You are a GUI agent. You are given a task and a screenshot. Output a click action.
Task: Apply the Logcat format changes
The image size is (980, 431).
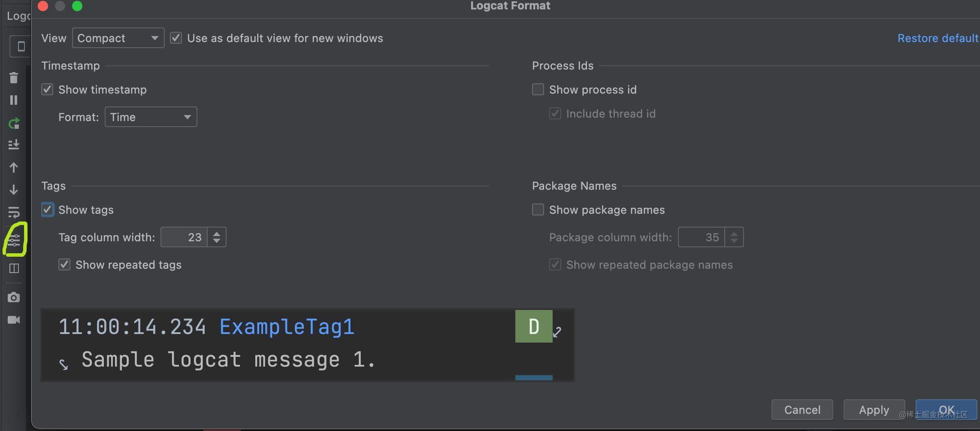874,410
